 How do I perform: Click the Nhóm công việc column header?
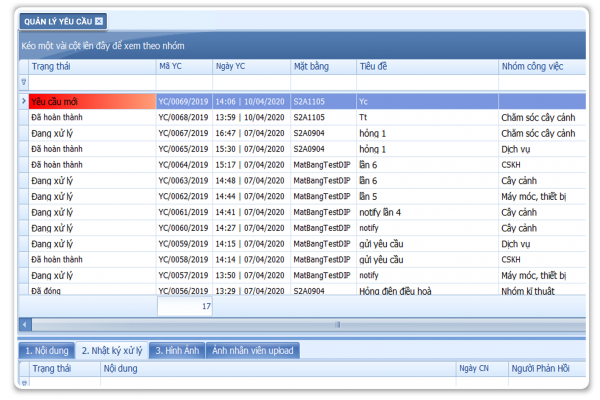pyautogui.click(x=540, y=66)
